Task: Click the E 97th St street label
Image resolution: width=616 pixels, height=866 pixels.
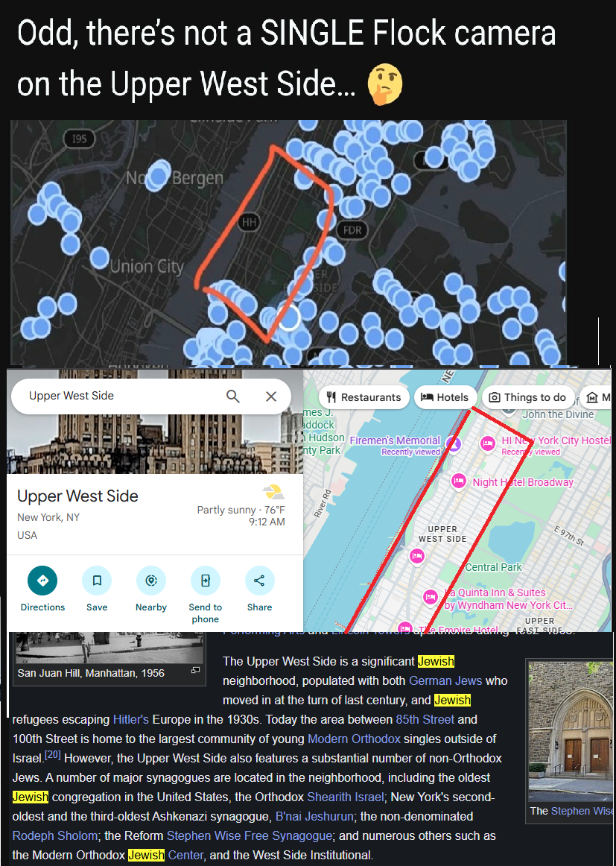Action: coord(569,537)
